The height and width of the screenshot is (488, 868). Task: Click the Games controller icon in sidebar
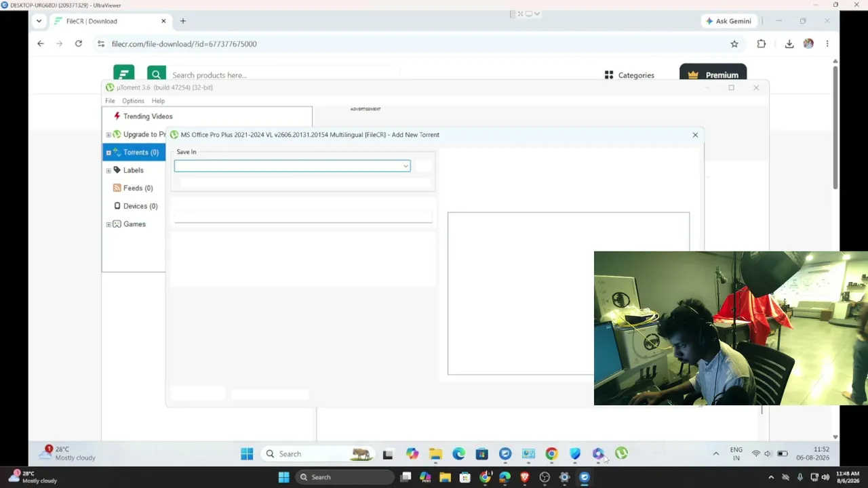117,224
